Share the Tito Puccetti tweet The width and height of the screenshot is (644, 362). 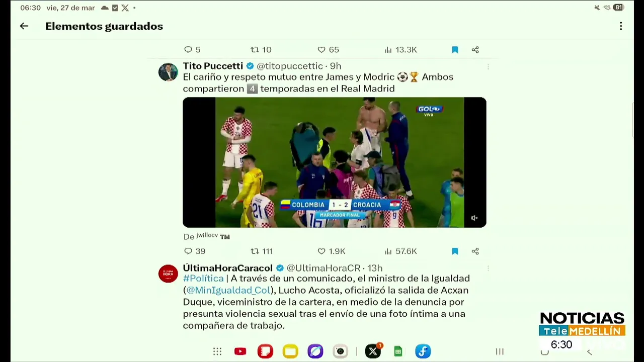475,251
